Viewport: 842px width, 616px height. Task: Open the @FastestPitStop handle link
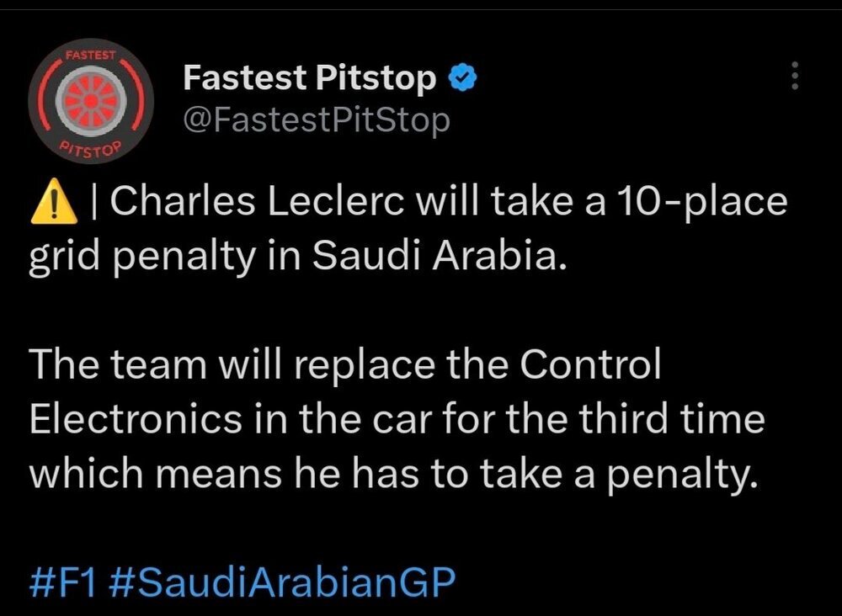(x=317, y=120)
